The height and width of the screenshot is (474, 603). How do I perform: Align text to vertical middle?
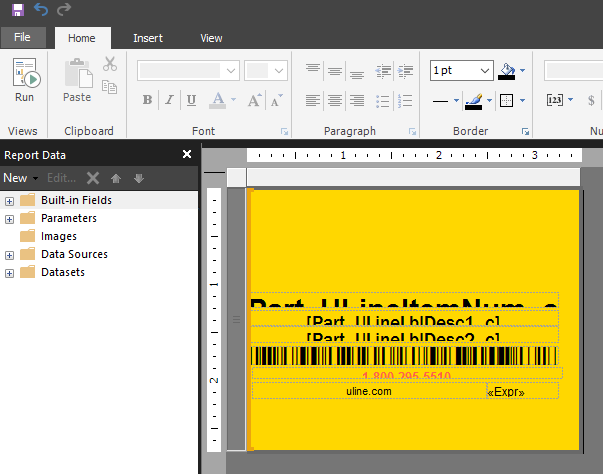click(x=335, y=71)
